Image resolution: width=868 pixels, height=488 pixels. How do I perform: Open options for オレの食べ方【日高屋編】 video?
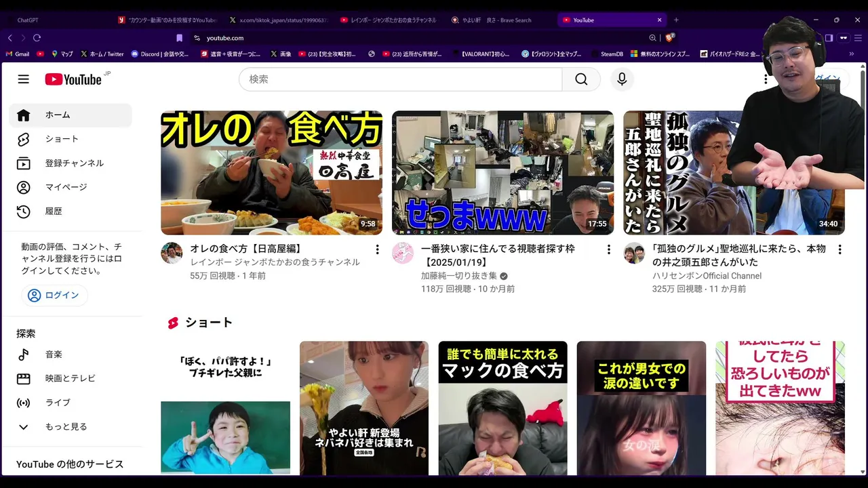pyautogui.click(x=377, y=249)
